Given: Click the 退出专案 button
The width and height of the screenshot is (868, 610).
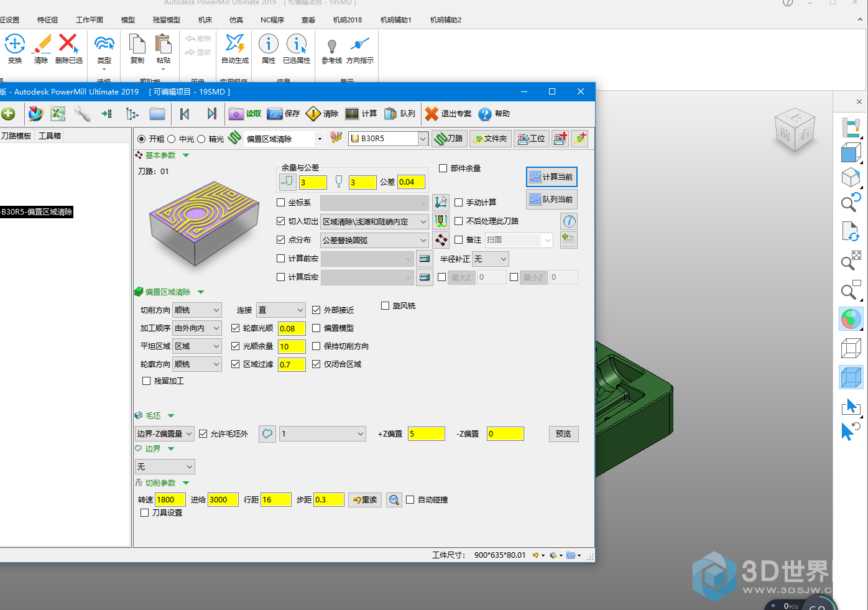Looking at the screenshot, I should click(449, 114).
